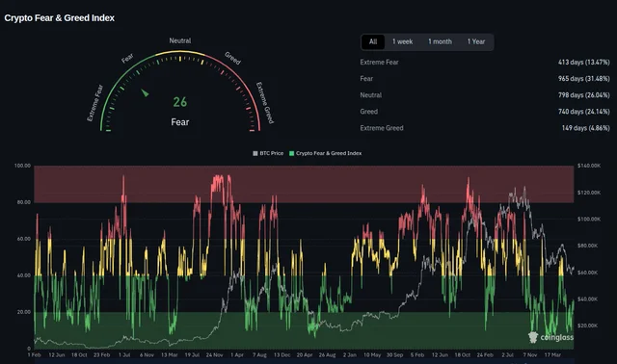Viewport: 617px width, 364px height.
Task: Click the Neutral label atop the gauge
Action: [x=180, y=40]
